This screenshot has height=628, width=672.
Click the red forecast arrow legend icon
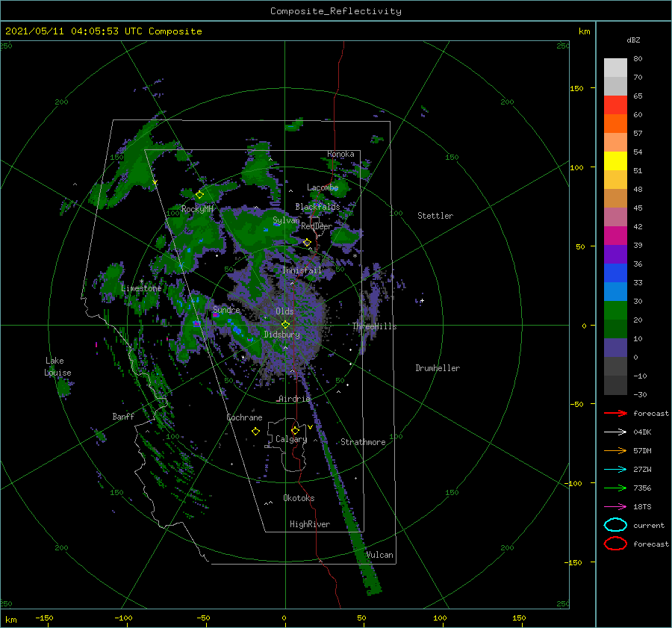pos(615,413)
